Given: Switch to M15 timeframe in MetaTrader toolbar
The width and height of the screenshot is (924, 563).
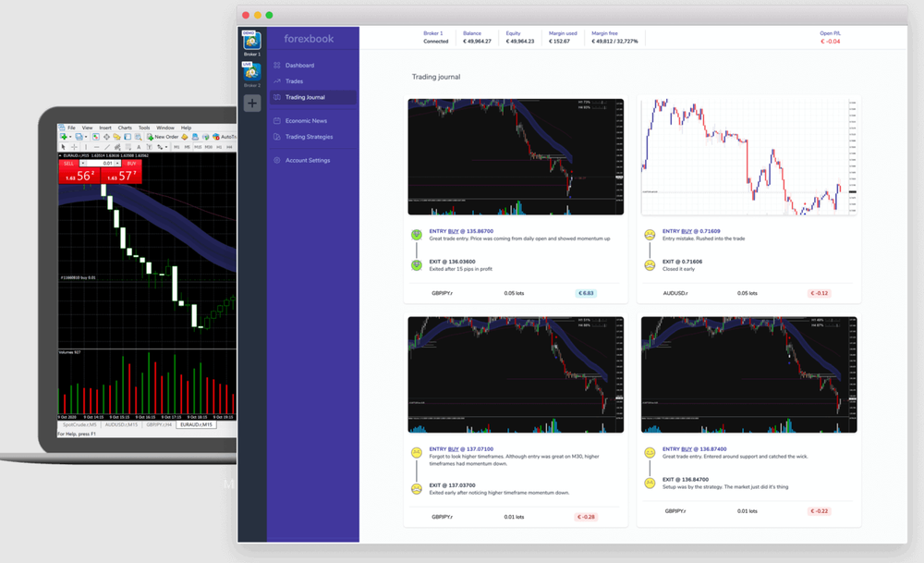Looking at the screenshot, I should tap(198, 147).
